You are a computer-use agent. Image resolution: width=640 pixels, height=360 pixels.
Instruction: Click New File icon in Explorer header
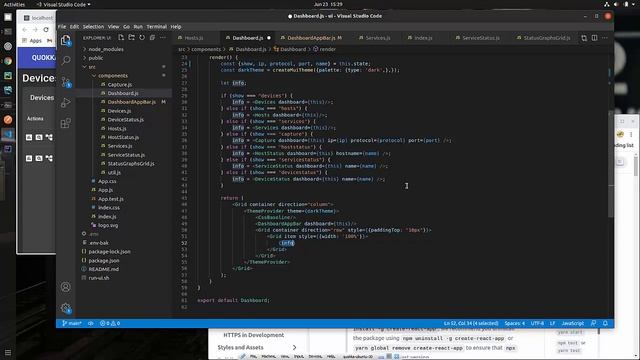point(121,38)
